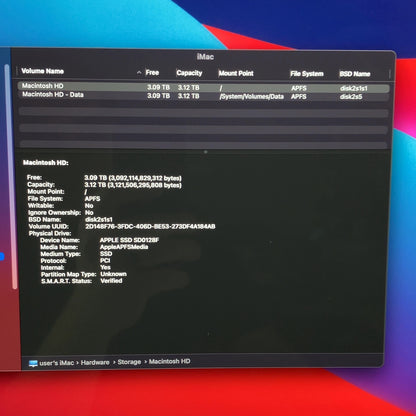This screenshot has width=416, height=416.
Task: Go to Hardware in the path bar
Action: [x=95, y=362]
